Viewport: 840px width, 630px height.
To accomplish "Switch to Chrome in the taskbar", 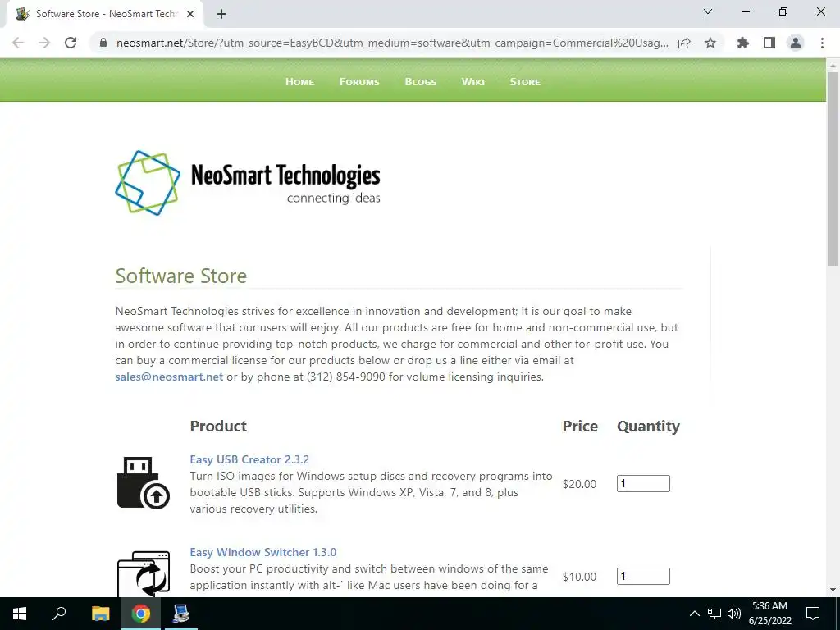I will 141,614.
